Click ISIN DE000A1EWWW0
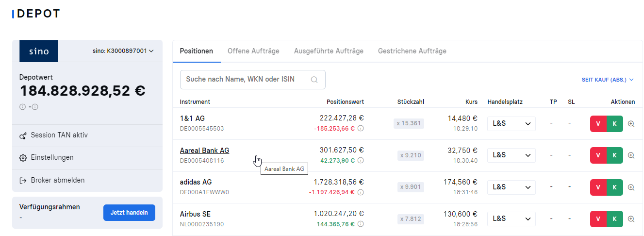This screenshot has width=644, height=236. pos(204,192)
